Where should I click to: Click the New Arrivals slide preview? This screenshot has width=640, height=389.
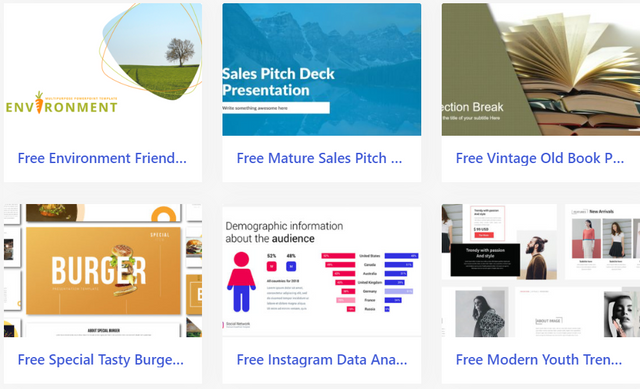tap(602, 241)
